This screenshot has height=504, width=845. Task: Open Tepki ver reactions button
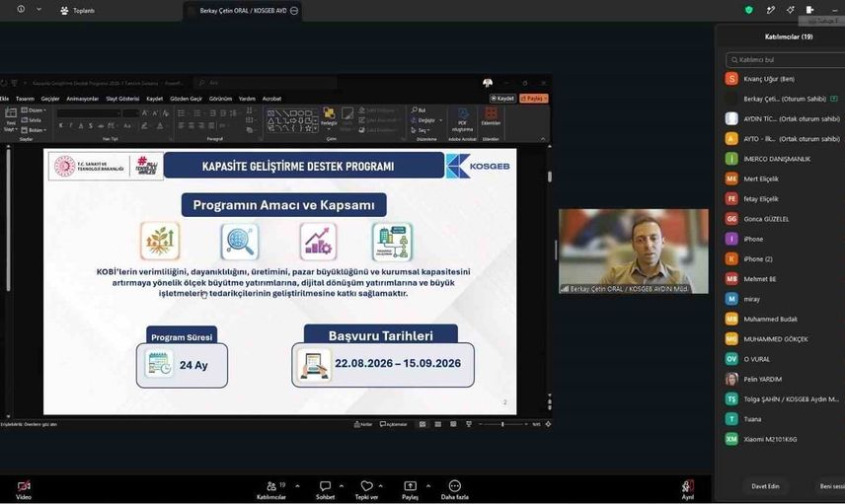click(x=366, y=490)
